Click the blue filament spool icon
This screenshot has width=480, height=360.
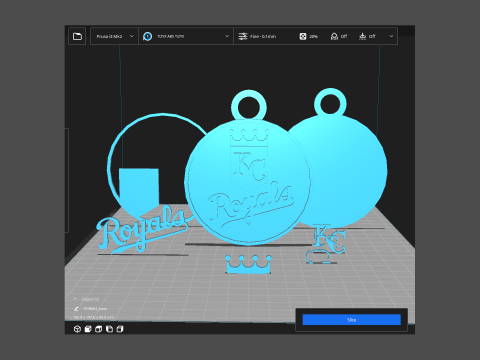coord(147,36)
